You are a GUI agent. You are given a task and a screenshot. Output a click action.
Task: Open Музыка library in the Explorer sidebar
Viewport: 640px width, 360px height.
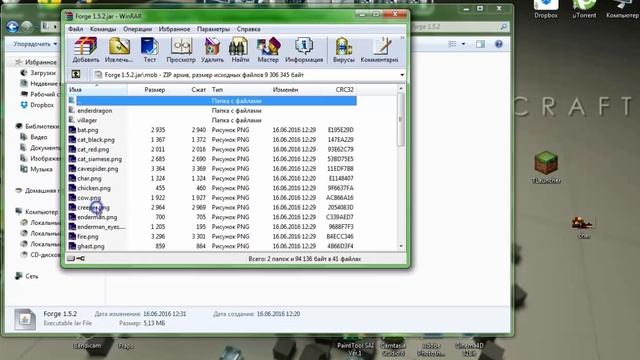pos(41,169)
